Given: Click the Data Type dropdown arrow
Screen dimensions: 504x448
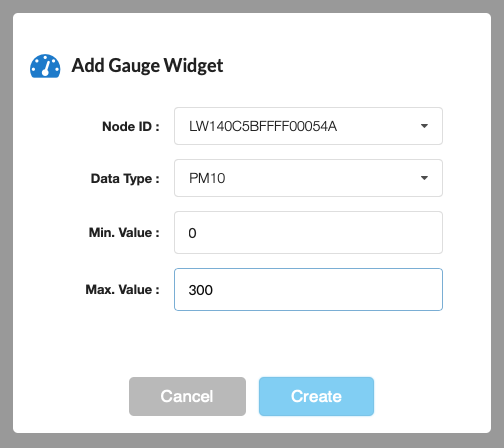Looking at the screenshot, I should tap(424, 178).
